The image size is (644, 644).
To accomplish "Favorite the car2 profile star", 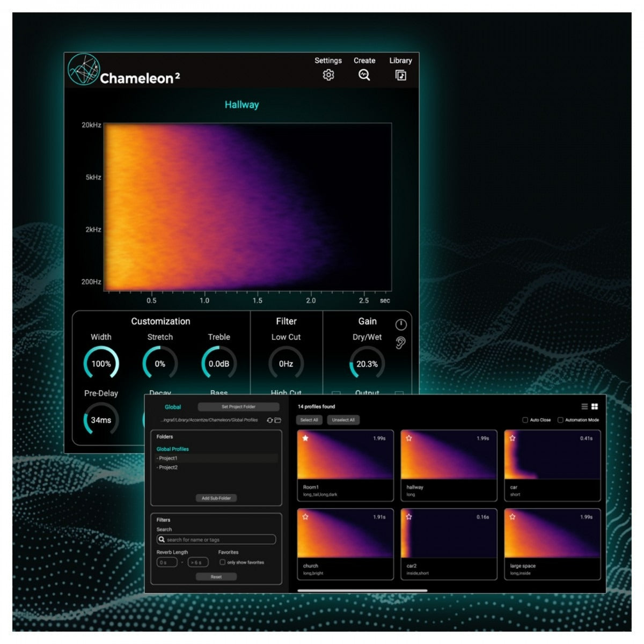I will click(409, 517).
